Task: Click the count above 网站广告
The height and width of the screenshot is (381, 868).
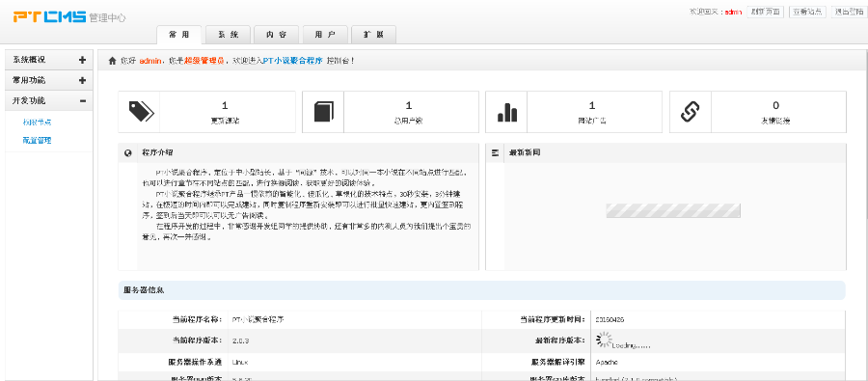Action: (592, 106)
